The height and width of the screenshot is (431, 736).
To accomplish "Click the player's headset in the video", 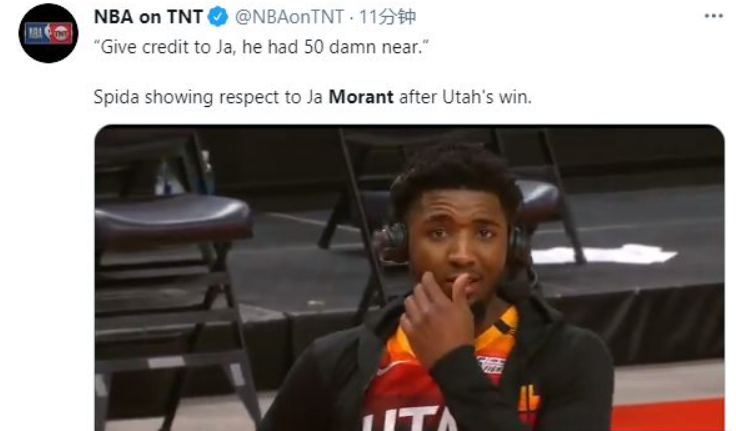I will [x=393, y=244].
